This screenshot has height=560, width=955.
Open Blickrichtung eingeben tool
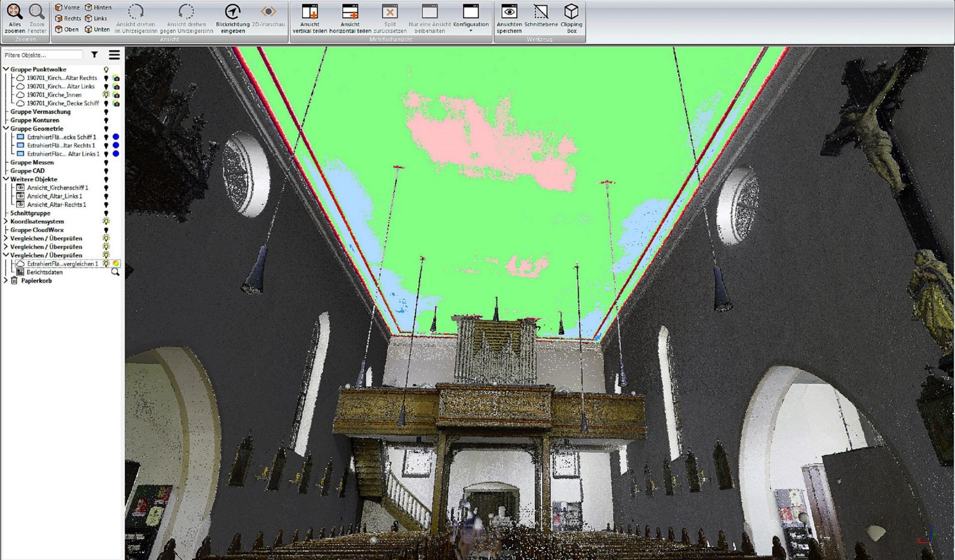pyautogui.click(x=232, y=12)
